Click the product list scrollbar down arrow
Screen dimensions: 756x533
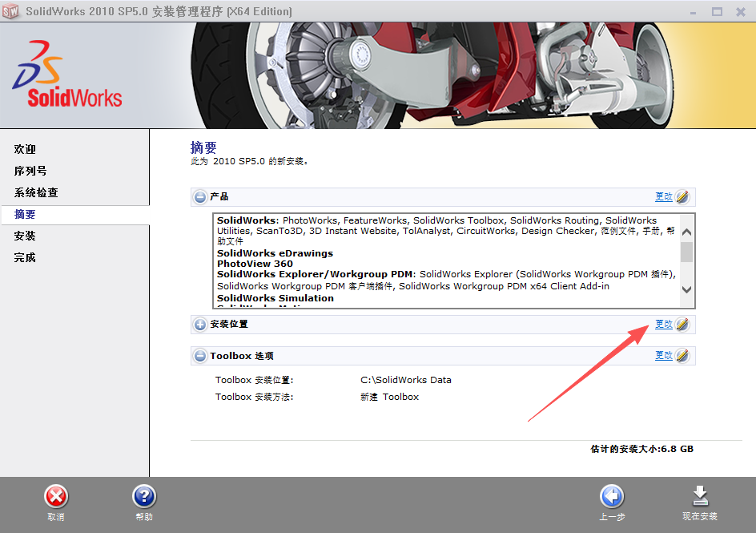point(686,291)
